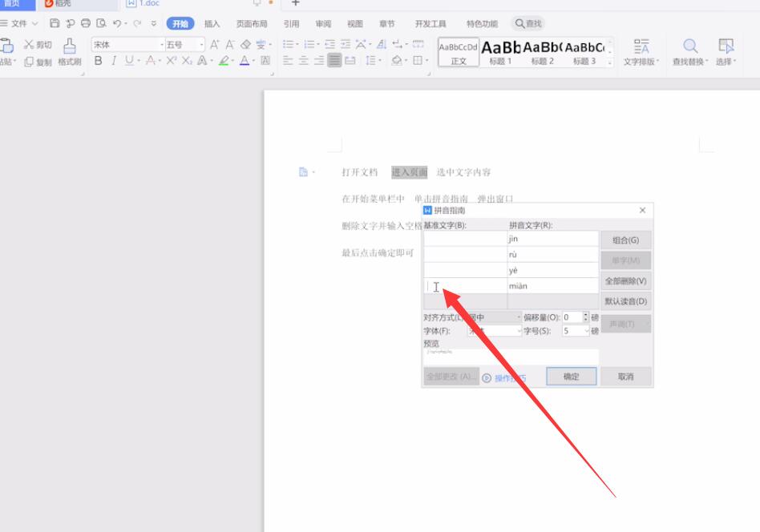Align text right in the ribbon
Image resolution: width=760 pixels, height=532 pixels.
(319, 61)
